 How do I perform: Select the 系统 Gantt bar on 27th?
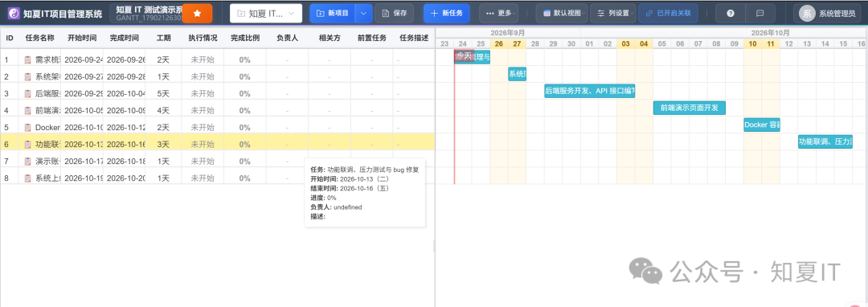[x=517, y=74]
